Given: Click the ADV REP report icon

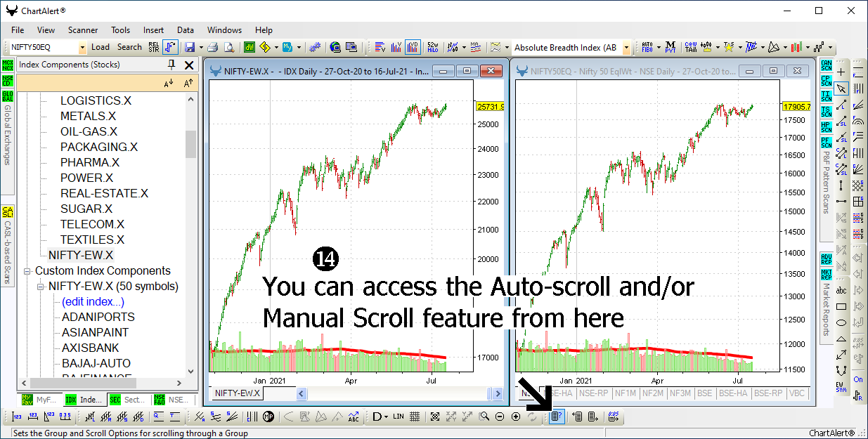Looking at the screenshot, I should click(826, 258).
